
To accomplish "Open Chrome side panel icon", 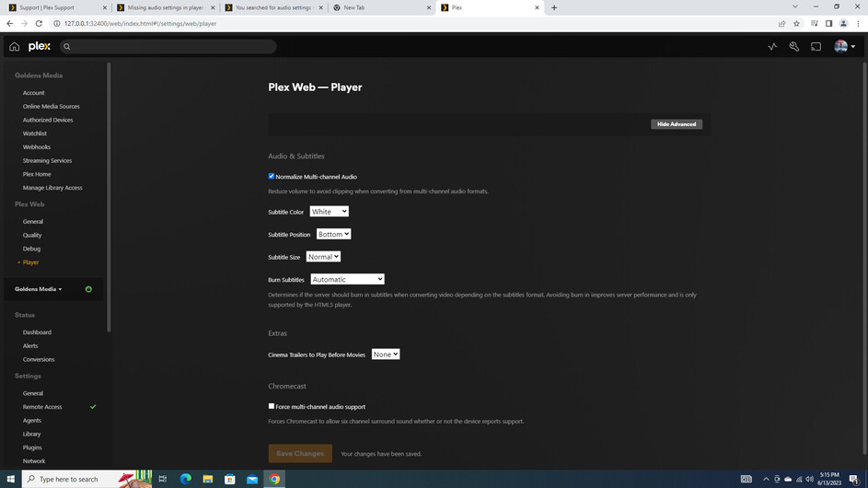I will (x=828, y=23).
